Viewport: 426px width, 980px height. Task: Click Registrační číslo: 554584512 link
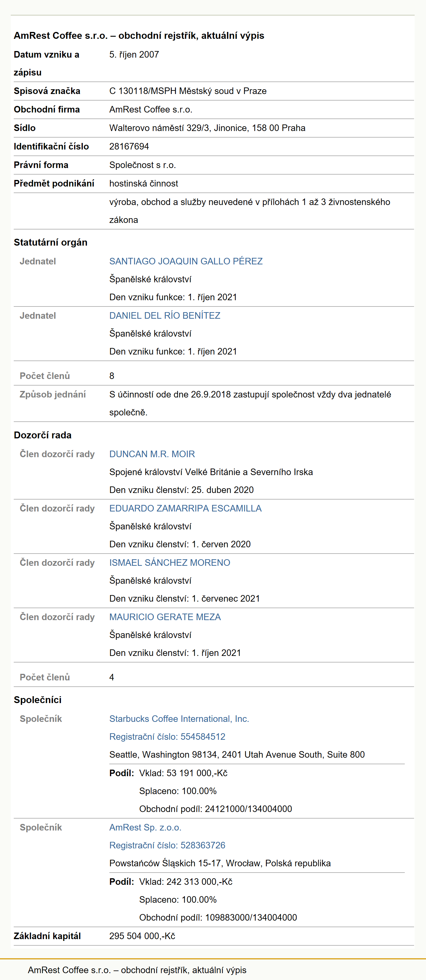(x=167, y=737)
